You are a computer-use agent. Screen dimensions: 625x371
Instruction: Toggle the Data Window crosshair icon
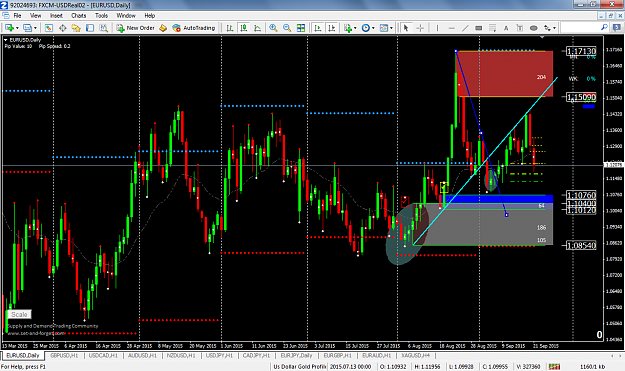coord(63,28)
